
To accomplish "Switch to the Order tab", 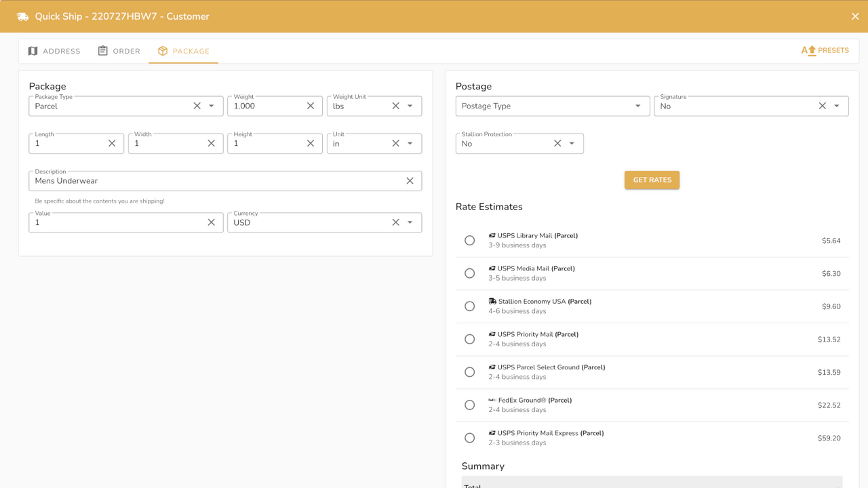I will 119,52.
